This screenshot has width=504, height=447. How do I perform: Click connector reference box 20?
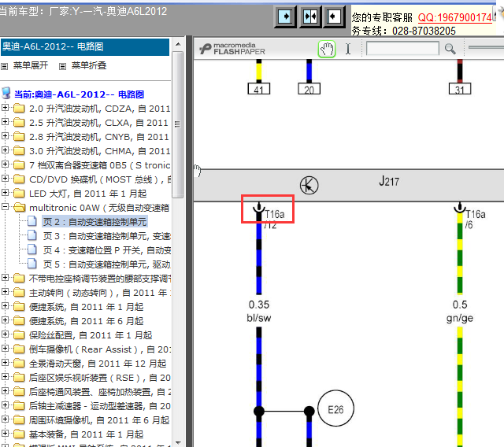[x=309, y=89]
